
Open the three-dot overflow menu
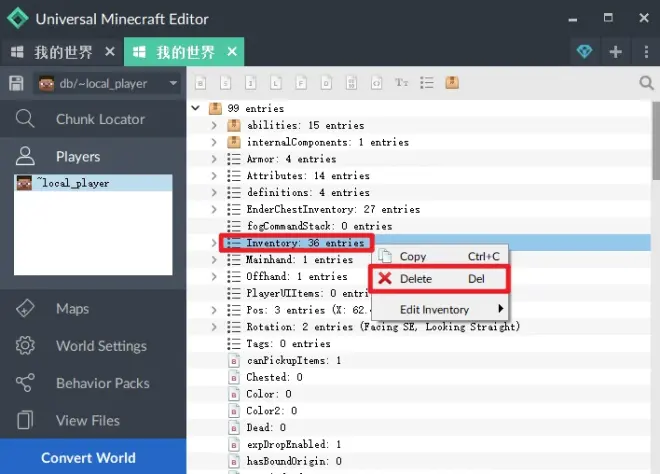[x=646, y=52]
